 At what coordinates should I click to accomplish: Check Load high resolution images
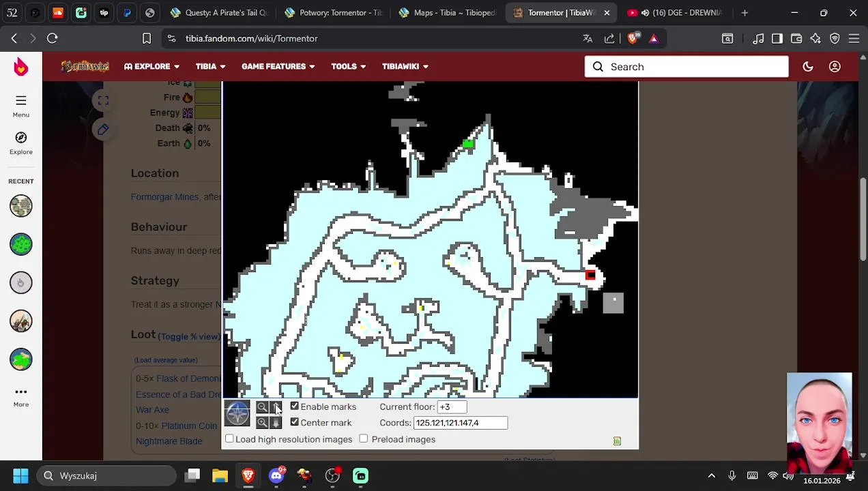click(230, 439)
